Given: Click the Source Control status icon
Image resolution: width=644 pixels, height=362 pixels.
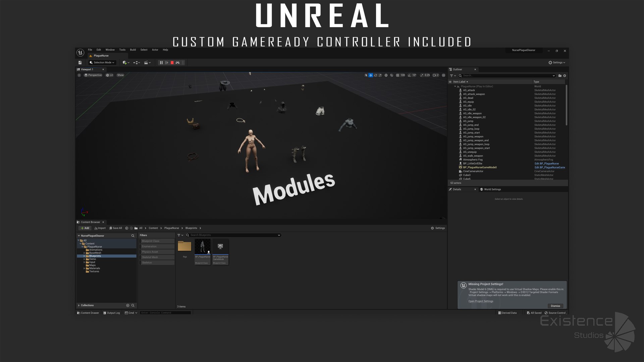Looking at the screenshot, I should [x=555, y=313].
